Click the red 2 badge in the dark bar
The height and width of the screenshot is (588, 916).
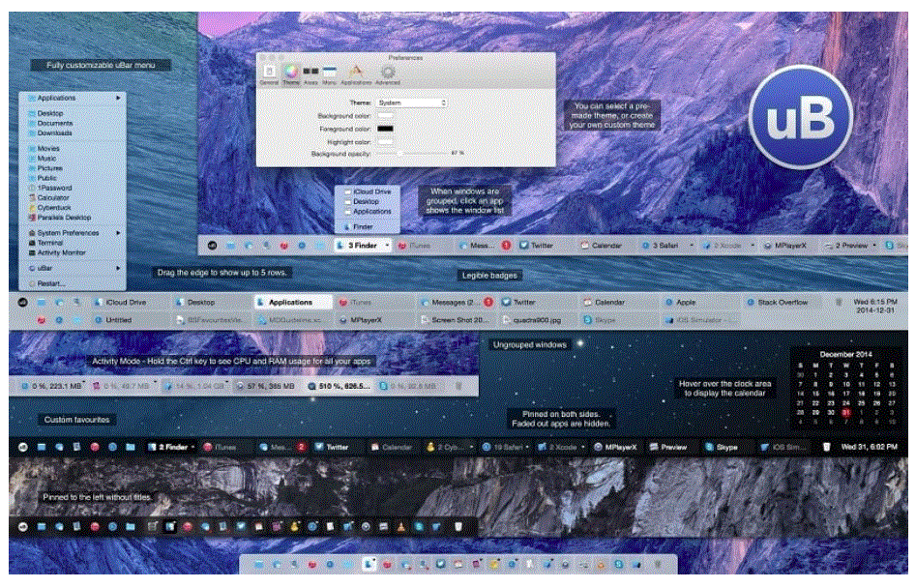(301, 447)
